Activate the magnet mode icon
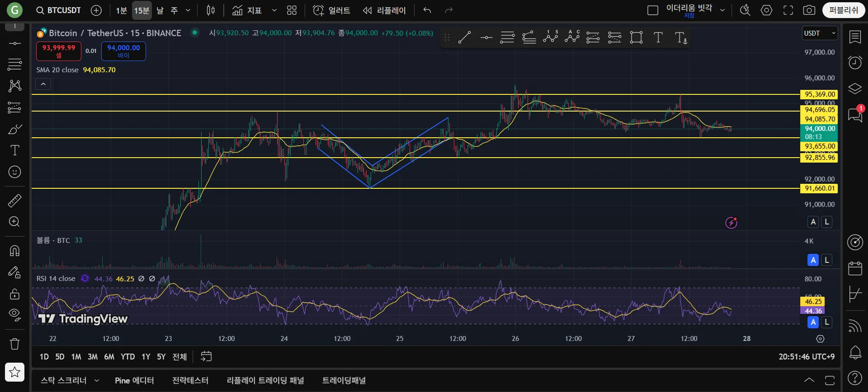 coord(14,251)
